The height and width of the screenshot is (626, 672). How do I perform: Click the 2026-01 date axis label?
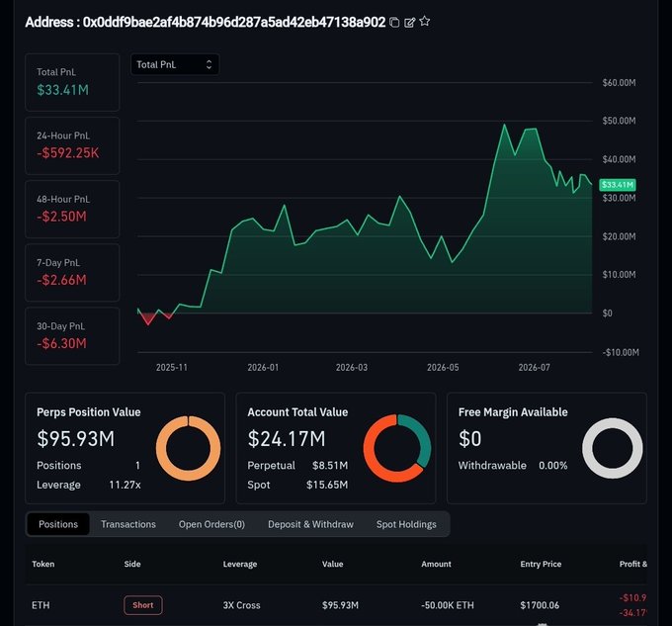pos(263,368)
